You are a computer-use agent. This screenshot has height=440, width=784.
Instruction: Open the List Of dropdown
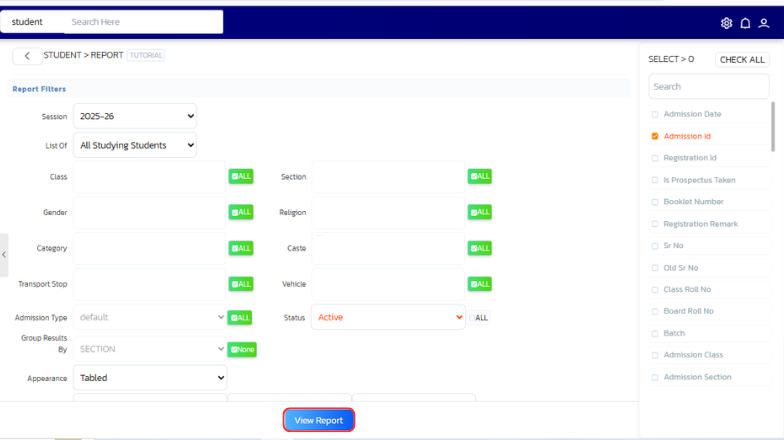(x=134, y=145)
